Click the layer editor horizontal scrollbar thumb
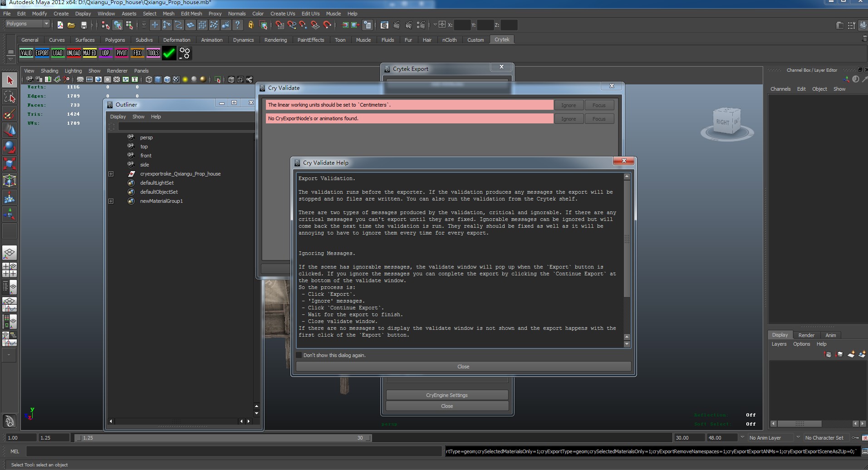868x470 pixels. 799,424
